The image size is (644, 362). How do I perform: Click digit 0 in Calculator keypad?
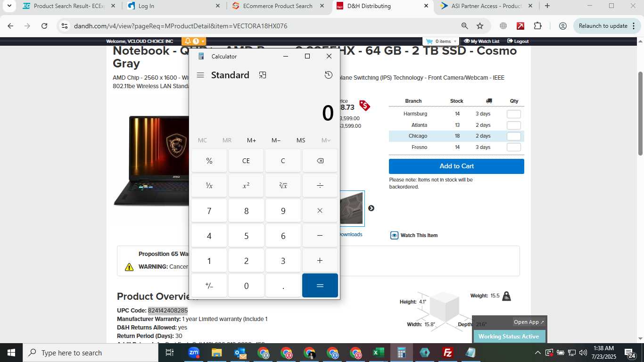246,286
